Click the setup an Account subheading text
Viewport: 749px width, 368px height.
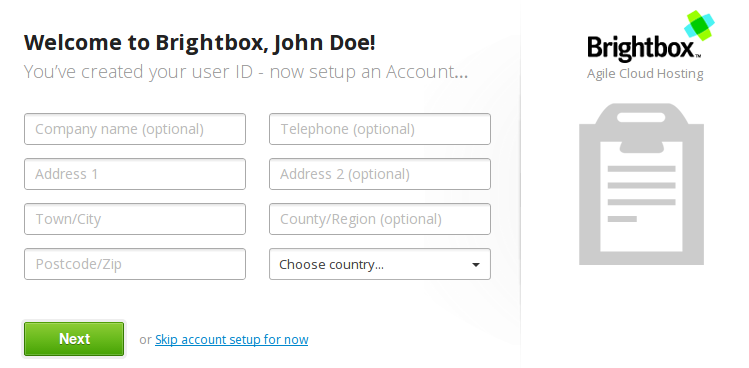[x=246, y=72]
